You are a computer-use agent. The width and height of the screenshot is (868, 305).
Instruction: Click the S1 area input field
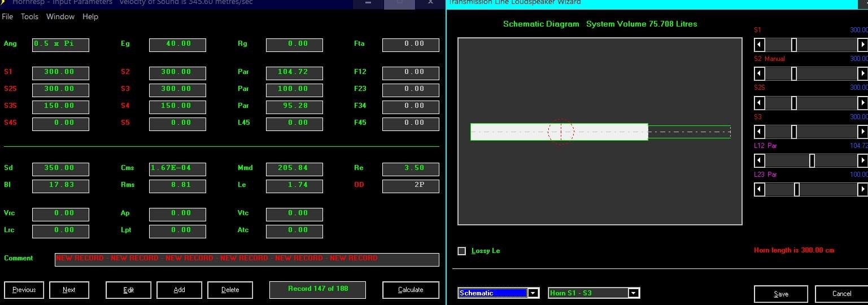pos(60,73)
